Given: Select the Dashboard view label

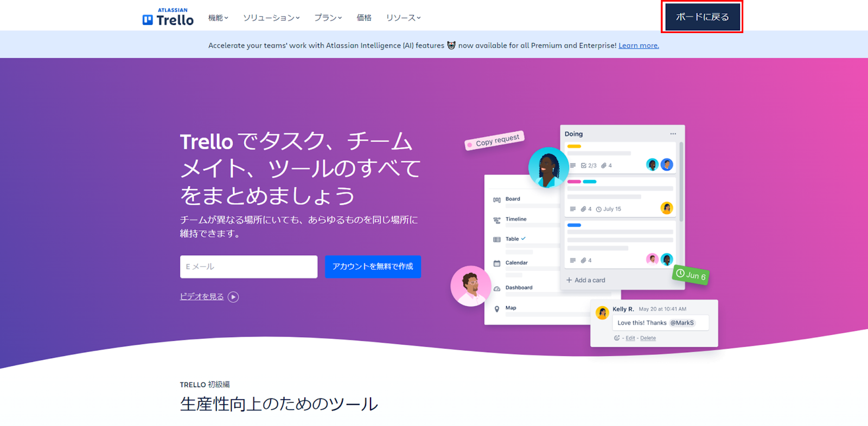Looking at the screenshot, I should [x=519, y=288].
